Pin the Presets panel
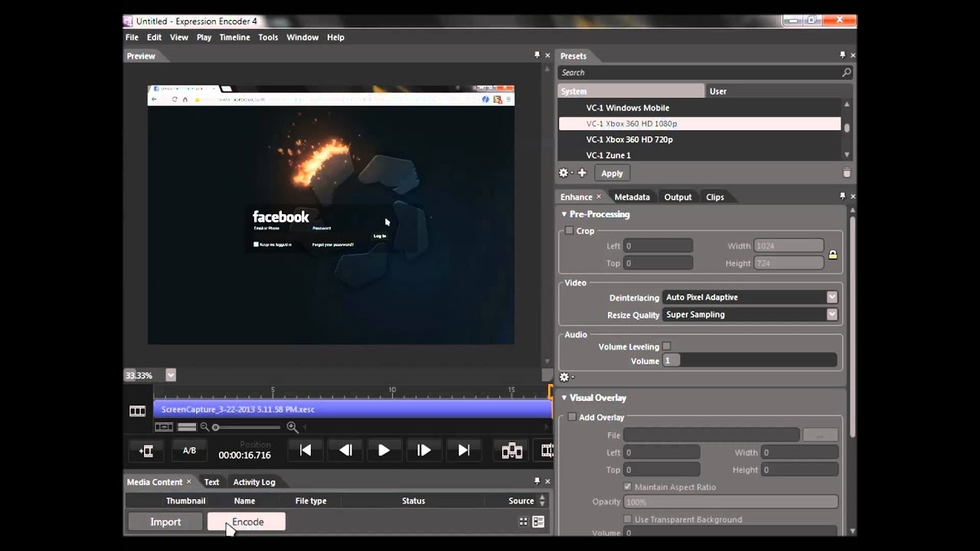Screen dimensions: 980x551 (842, 55)
